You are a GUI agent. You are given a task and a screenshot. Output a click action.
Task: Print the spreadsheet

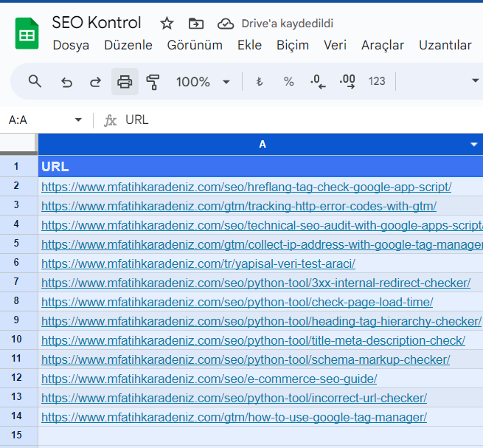pyautogui.click(x=125, y=81)
